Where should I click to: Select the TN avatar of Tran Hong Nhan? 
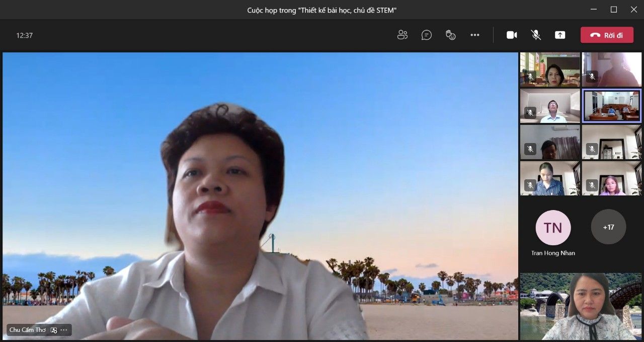(x=553, y=228)
